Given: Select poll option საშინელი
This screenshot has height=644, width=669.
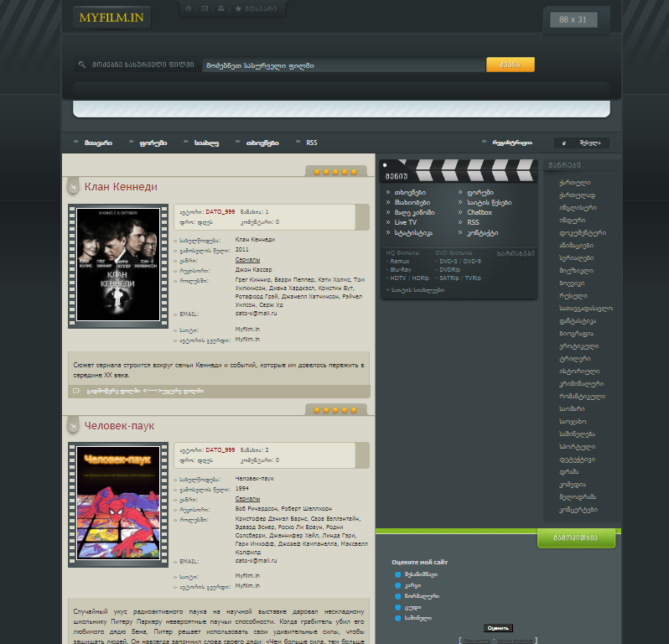Looking at the screenshot, I should click(398, 618).
